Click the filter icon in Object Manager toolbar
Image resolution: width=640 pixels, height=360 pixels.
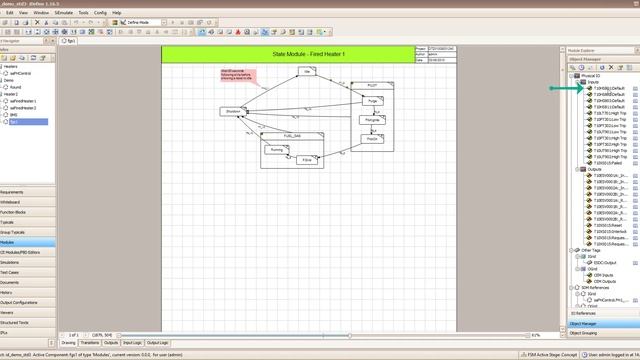pyautogui.click(x=620, y=67)
